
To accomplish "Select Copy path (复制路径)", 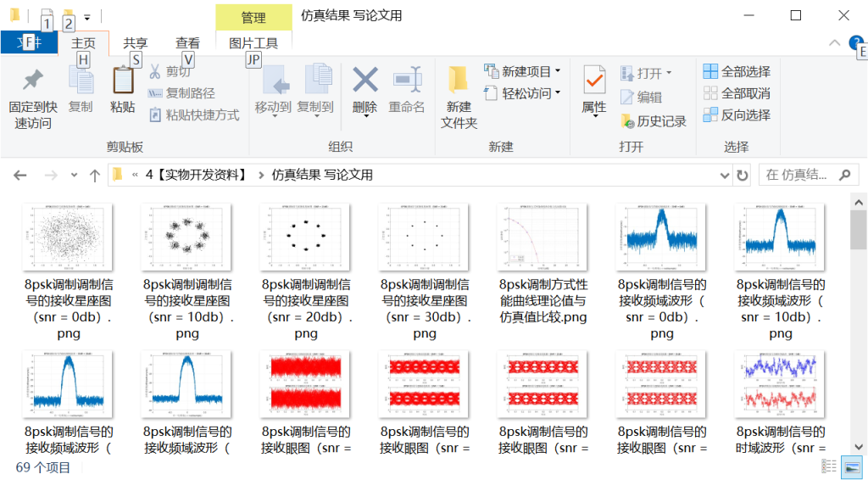I will (x=181, y=93).
